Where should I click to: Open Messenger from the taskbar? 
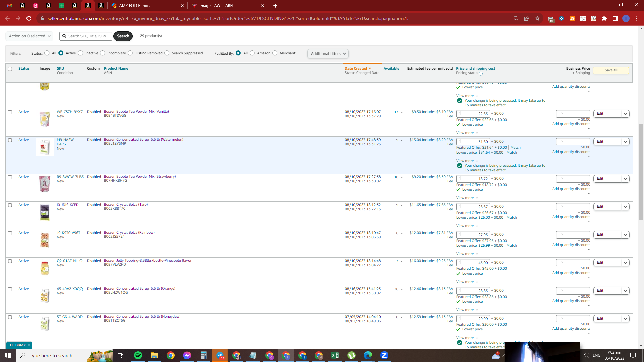point(187,355)
